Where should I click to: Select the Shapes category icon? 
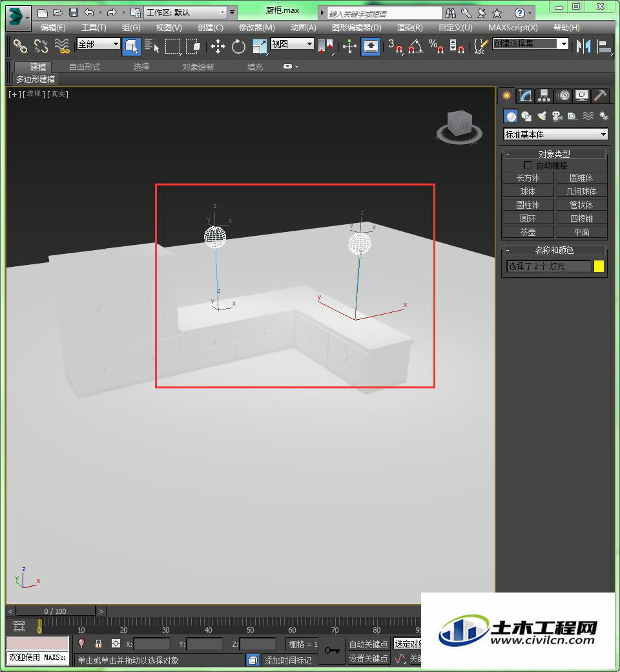click(526, 116)
